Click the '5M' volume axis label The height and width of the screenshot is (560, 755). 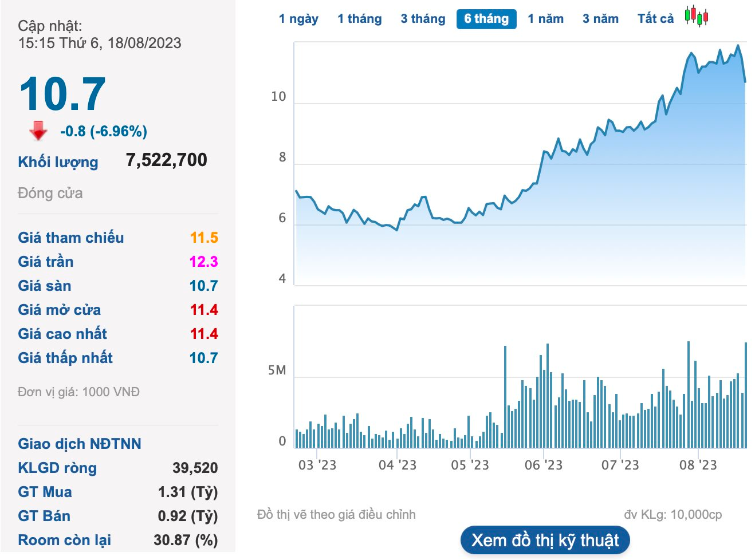click(277, 370)
